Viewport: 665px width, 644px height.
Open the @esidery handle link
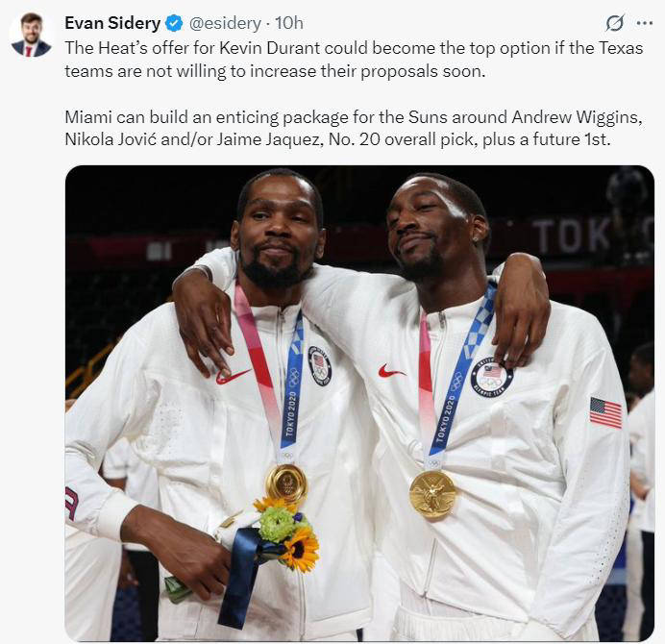pos(225,23)
